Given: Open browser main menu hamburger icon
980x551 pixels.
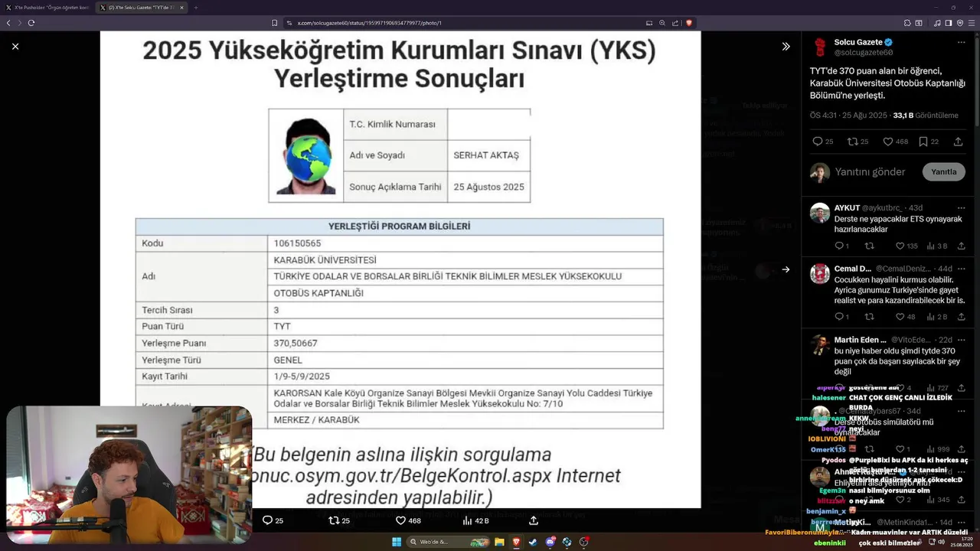Looking at the screenshot, I should pyautogui.click(x=971, y=23).
